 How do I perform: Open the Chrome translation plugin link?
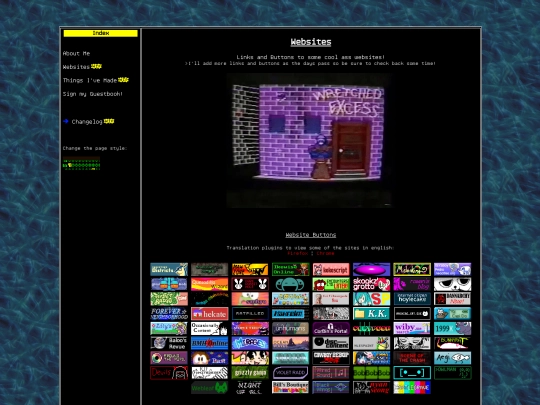point(325,253)
